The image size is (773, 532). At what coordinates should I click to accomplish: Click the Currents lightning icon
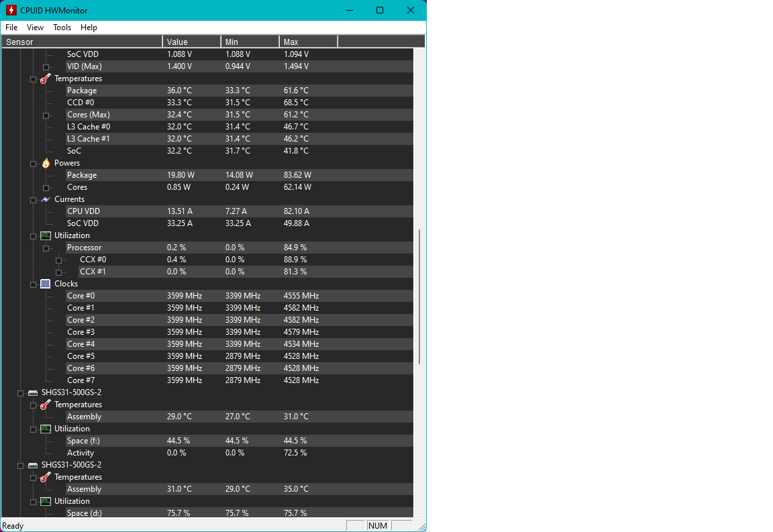[x=46, y=199]
